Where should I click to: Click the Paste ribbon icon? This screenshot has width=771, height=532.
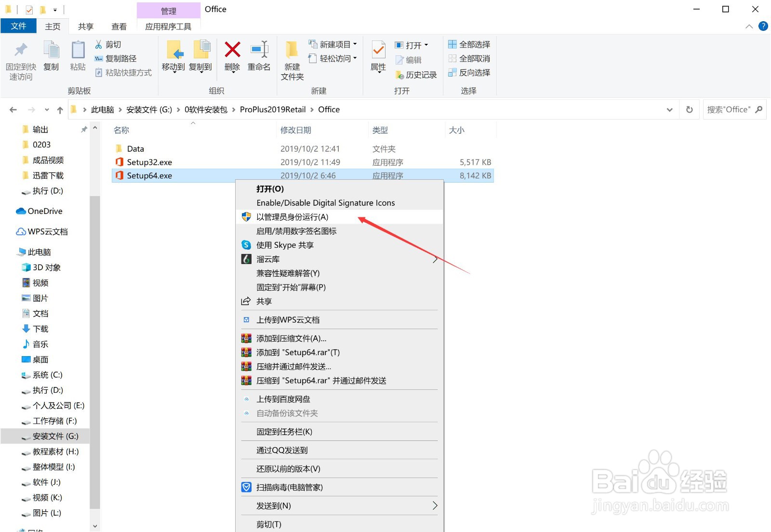(x=78, y=50)
